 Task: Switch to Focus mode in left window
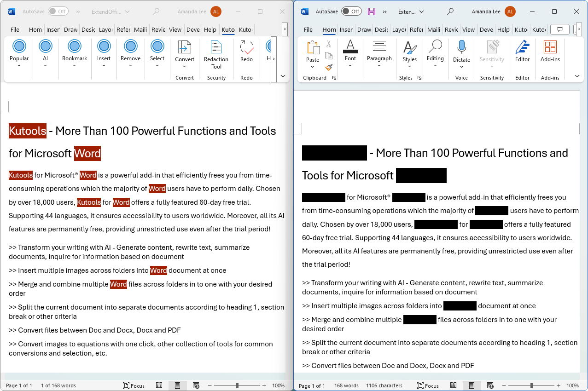(134, 385)
